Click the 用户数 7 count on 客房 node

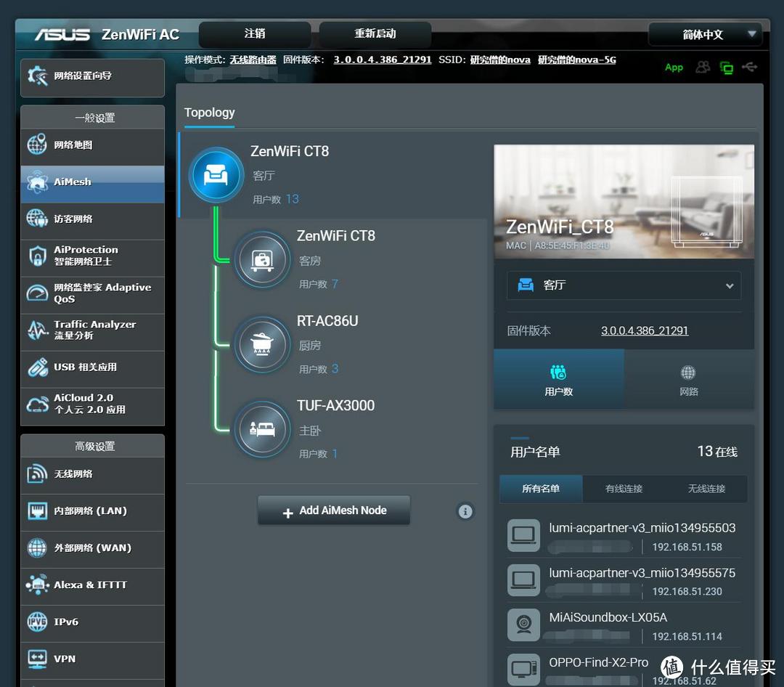click(319, 284)
